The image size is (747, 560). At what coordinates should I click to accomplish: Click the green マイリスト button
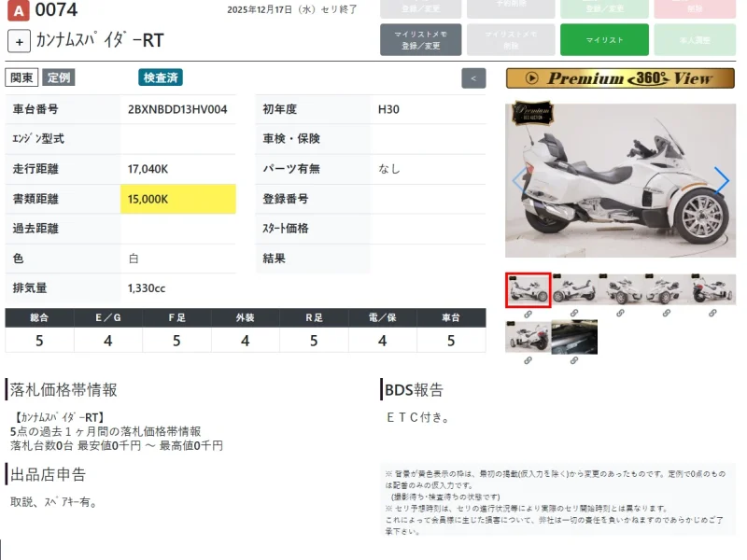[604, 40]
